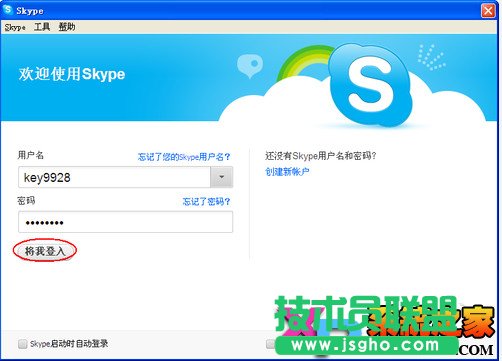This screenshot has height=361, width=502.
Task: Open the 工具 menu
Action: [x=42, y=27]
